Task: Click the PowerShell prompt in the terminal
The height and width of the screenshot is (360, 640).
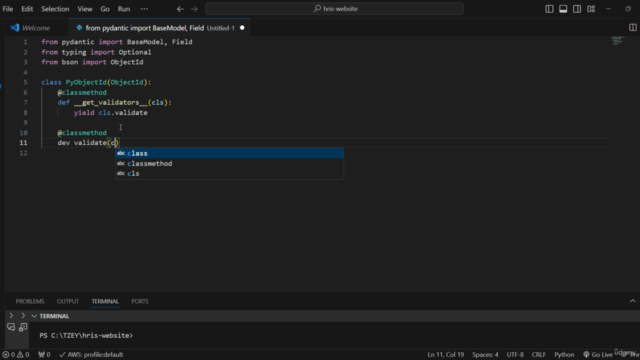Action: [x=86, y=336]
